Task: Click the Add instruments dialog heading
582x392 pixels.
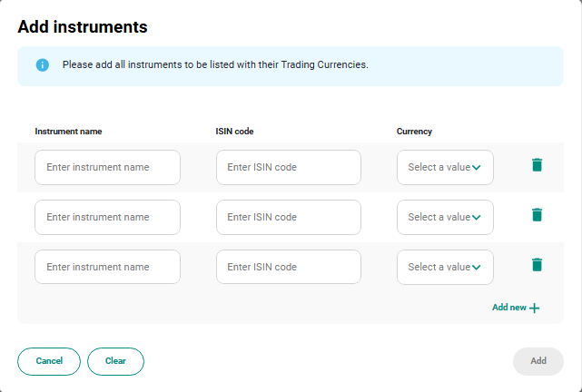Action: pyautogui.click(x=83, y=27)
